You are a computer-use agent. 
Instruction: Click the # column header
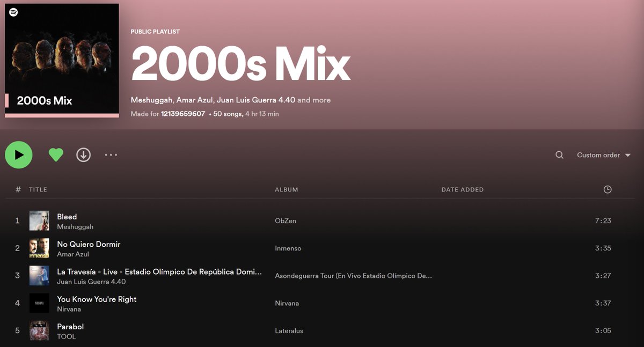click(18, 189)
